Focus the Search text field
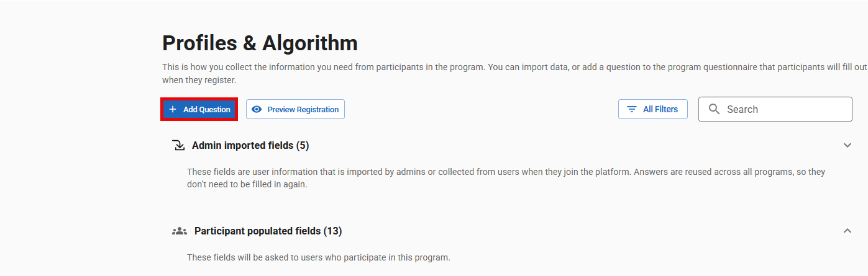This screenshot has width=868, height=276. tap(783, 109)
